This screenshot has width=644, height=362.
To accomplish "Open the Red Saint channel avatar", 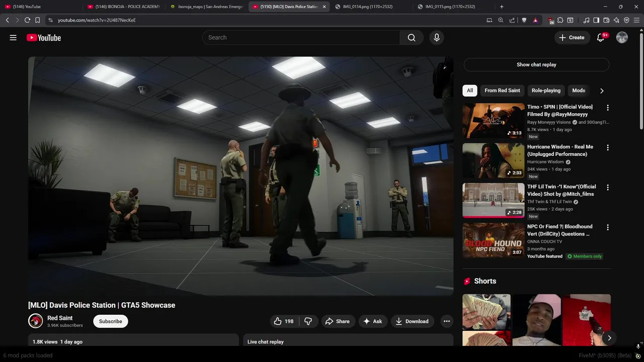I will click(36, 321).
